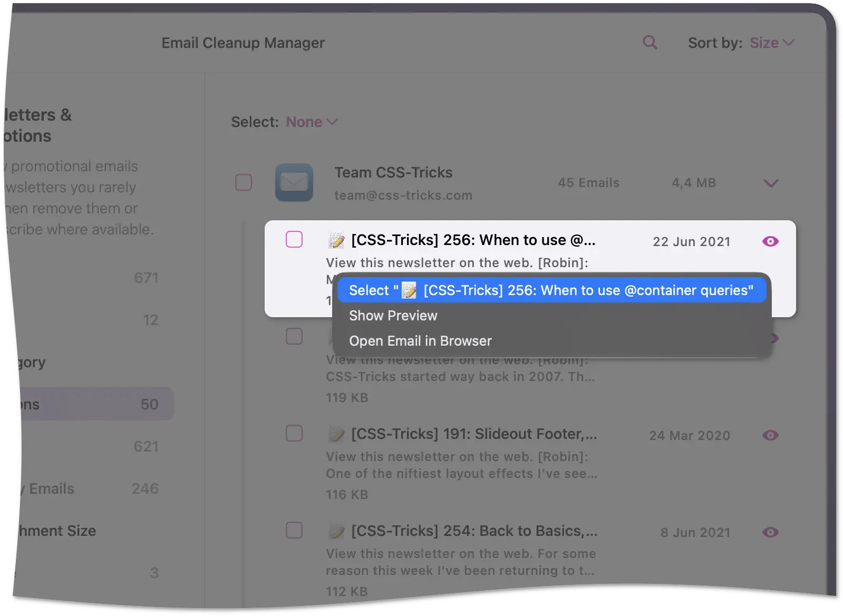
Task: Open the search magnifier icon
Action: pyautogui.click(x=650, y=43)
